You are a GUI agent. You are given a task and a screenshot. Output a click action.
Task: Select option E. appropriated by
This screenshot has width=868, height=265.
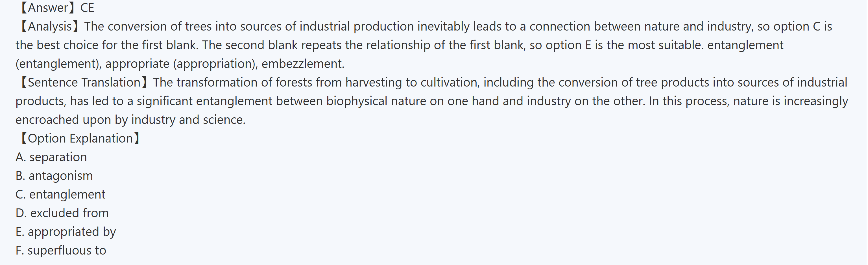pyautogui.click(x=66, y=232)
